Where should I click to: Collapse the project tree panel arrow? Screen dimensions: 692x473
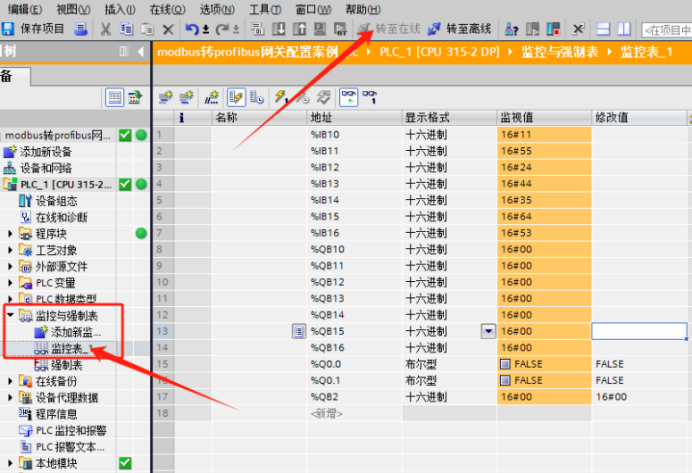click(141, 52)
